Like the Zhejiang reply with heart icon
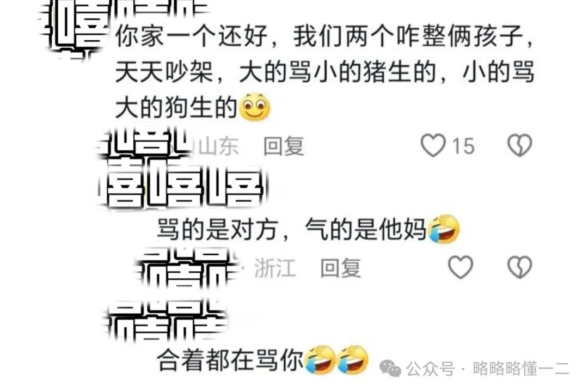 (461, 267)
